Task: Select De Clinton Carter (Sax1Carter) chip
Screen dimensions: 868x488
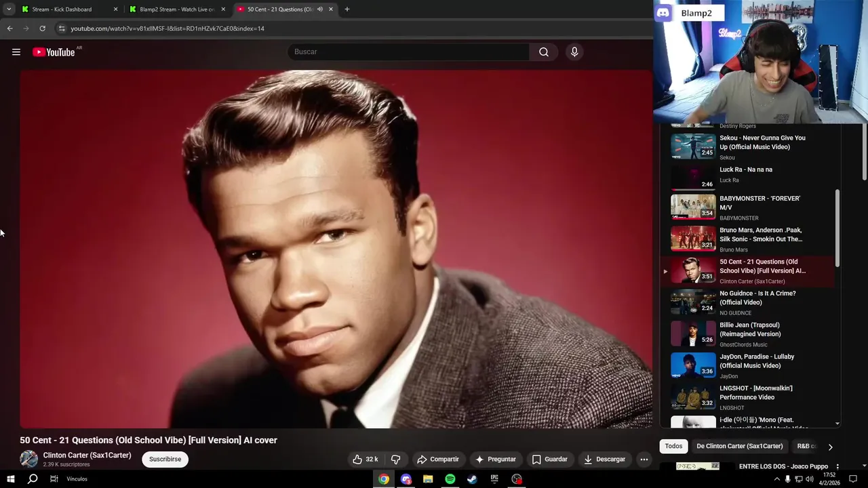Action: [739, 446]
